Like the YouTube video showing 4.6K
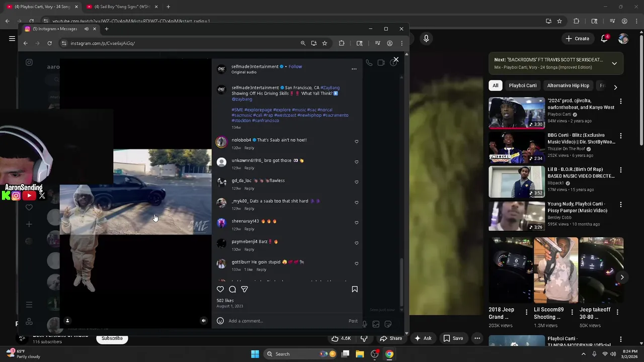Image resolution: width=644 pixels, height=362 pixels. 341,338
